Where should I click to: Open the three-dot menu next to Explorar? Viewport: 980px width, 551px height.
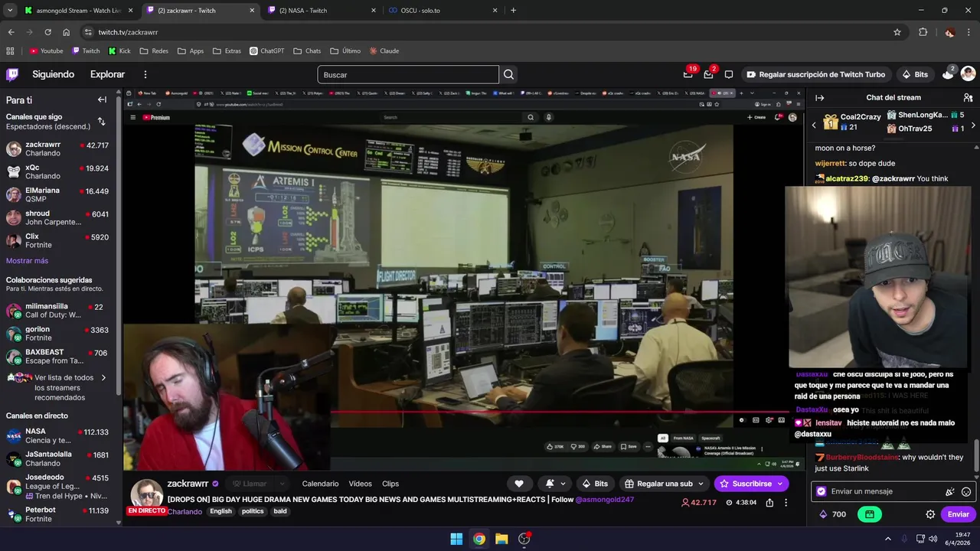pos(145,74)
